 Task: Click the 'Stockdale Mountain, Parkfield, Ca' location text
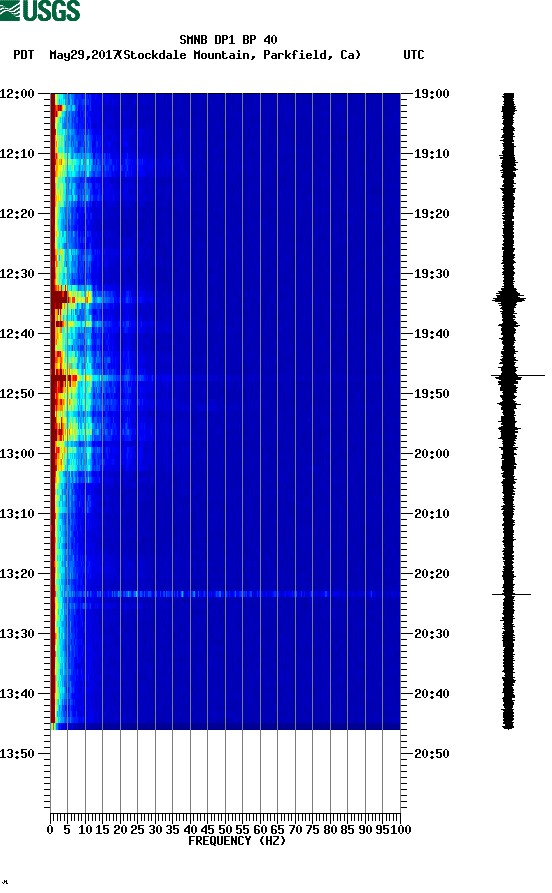(240, 55)
